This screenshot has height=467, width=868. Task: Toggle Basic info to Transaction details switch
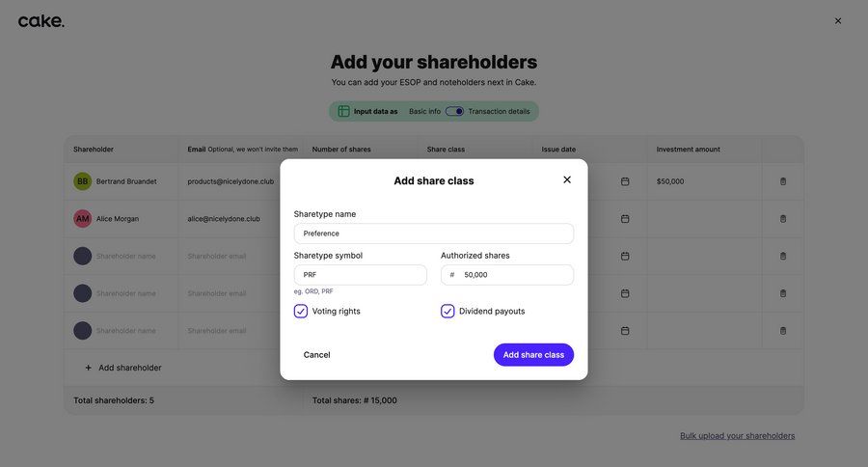click(454, 111)
